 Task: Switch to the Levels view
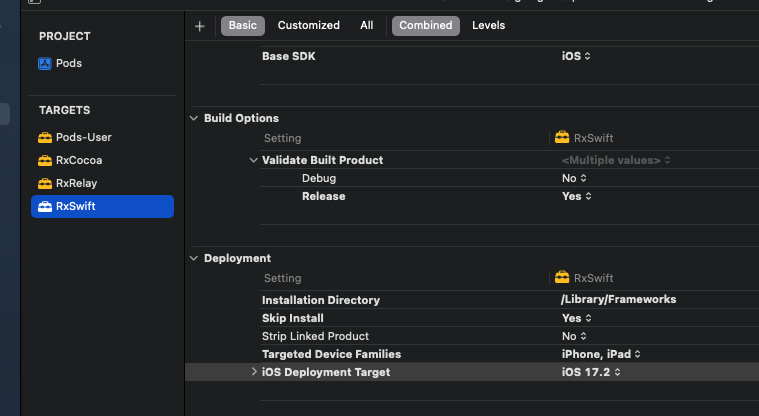(x=488, y=26)
